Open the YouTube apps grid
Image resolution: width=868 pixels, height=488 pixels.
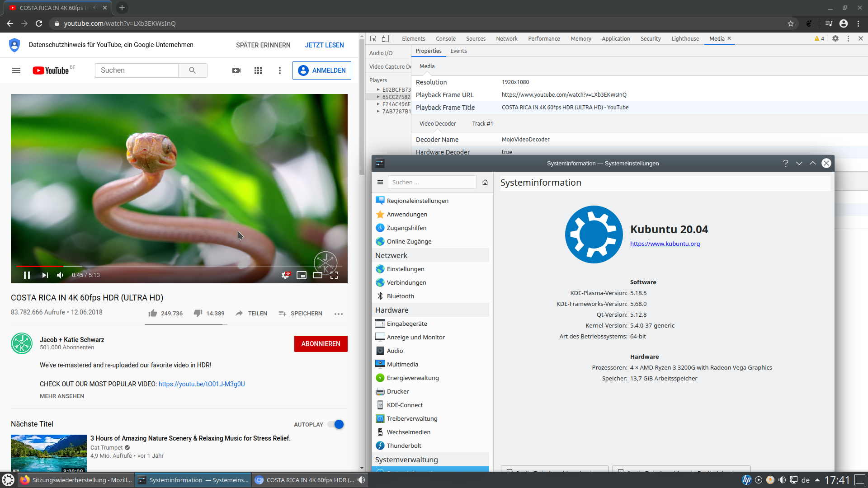click(258, 70)
